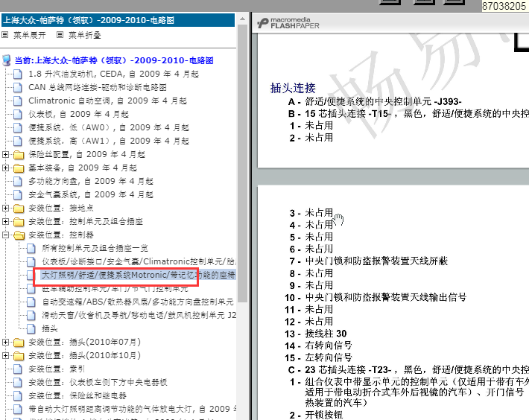Open 滑动天窗/收音机及导航/移动电话 item

click(x=139, y=315)
